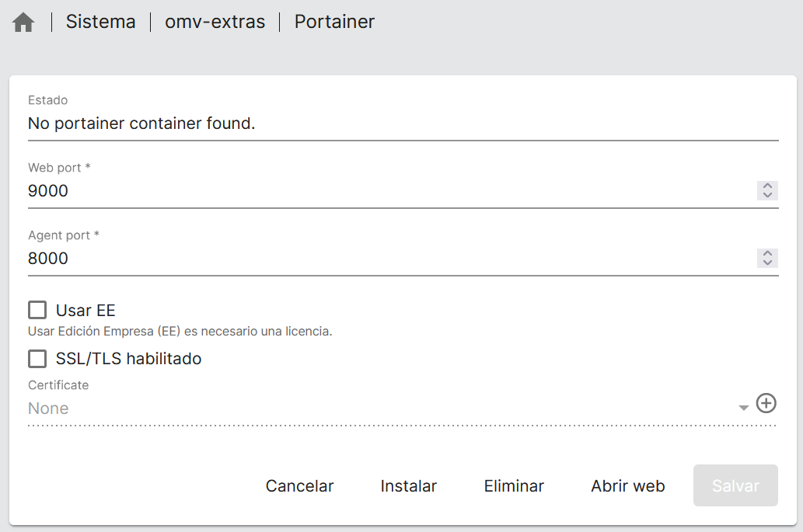Click Instalar to install Portainer
Screen dimensions: 803x532
[x=408, y=486]
